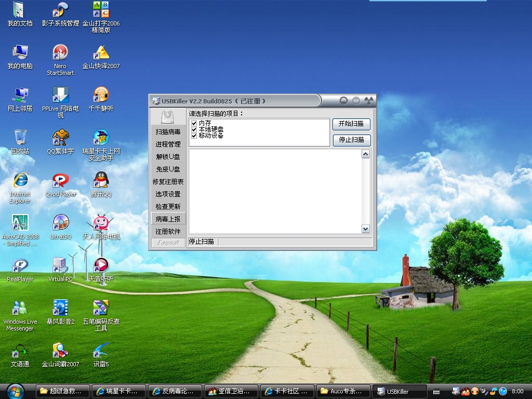Click the Nero StartSmart desktop shortcut

pyautogui.click(x=60, y=53)
